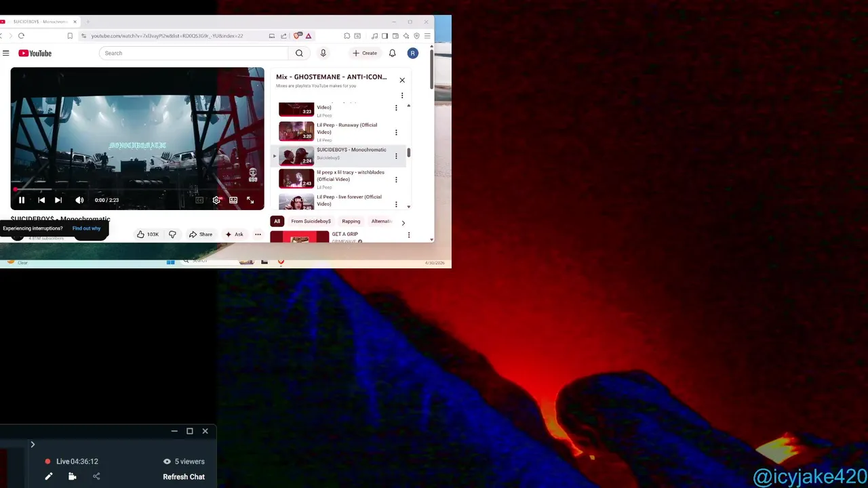868x488 pixels.
Task: Share the Monochromatic video
Action: pos(201,235)
